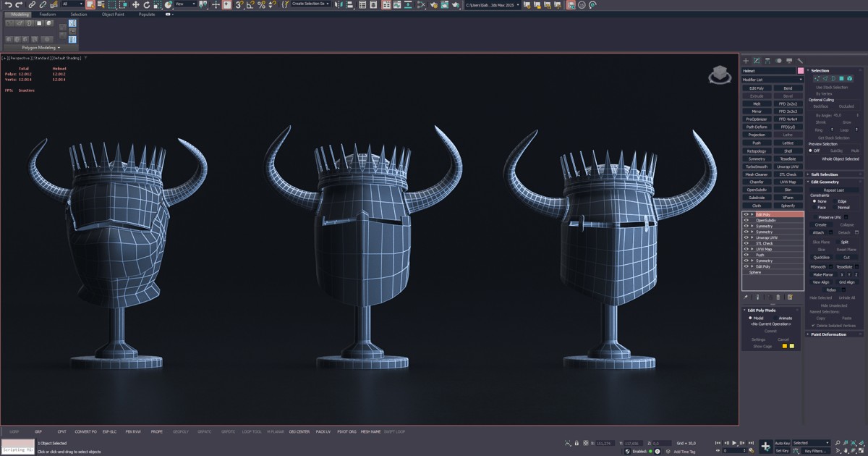The width and height of the screenshot is (868, 456).
Task: Activate the 3D Snaps toggle
Action: 237,5
